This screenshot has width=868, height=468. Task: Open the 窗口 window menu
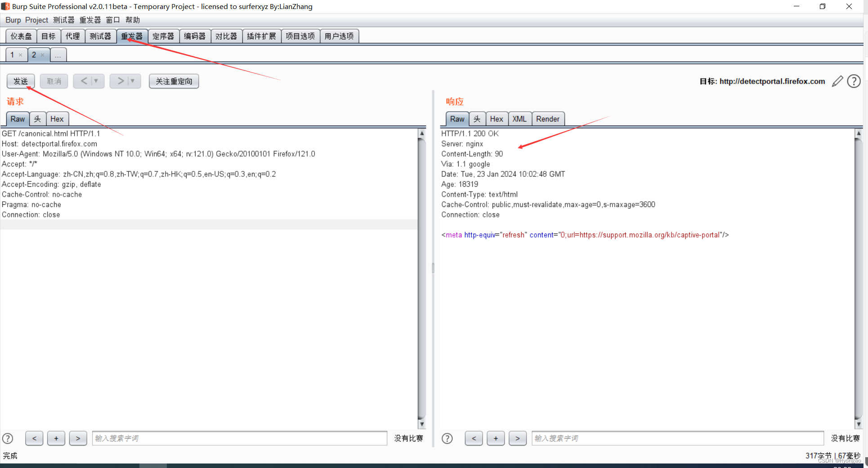pos(113,20)
